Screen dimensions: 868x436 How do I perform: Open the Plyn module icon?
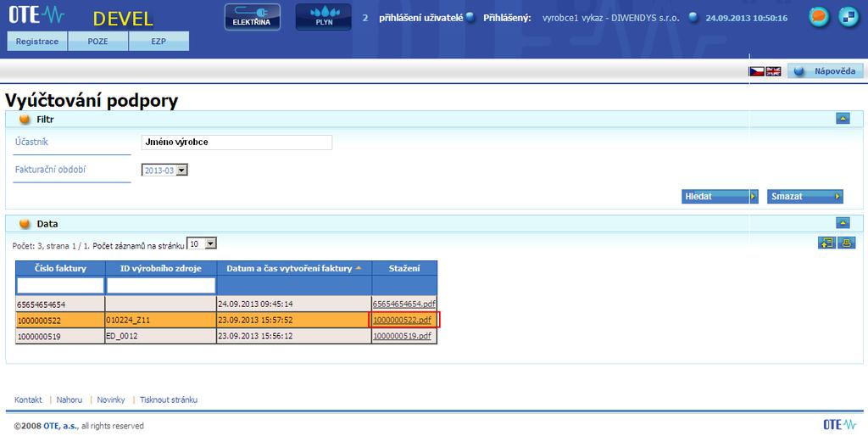323,17
